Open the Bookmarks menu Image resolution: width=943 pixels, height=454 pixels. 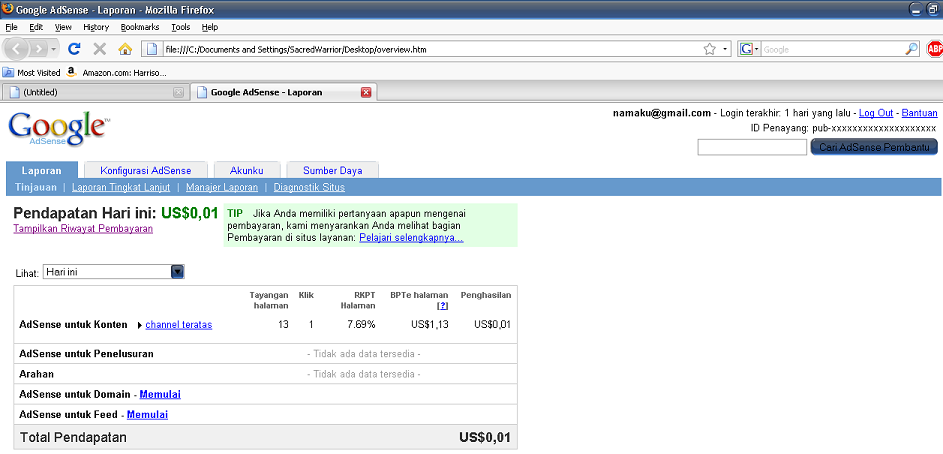pyautogui.click(x=140, y=27)
